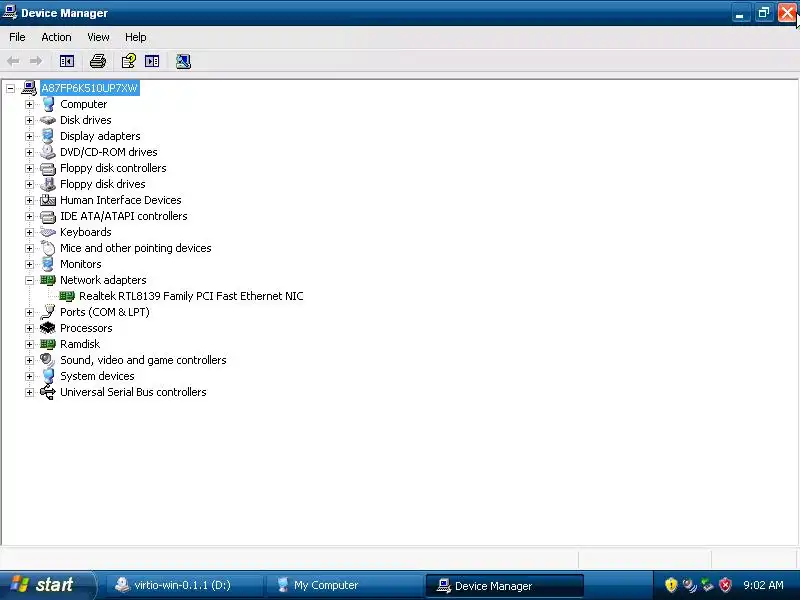
Task: Select the Floppy disk drives icon
Action: point(48,184)
